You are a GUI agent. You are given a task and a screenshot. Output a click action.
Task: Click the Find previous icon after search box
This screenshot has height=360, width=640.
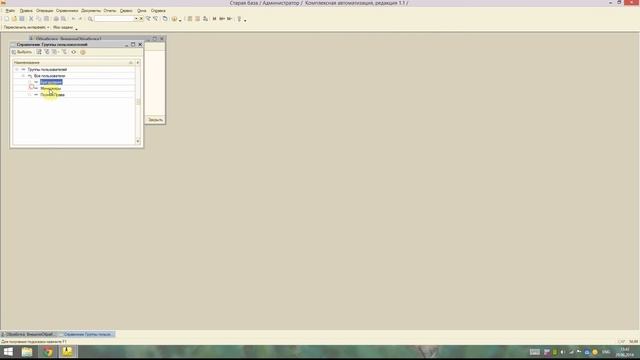point(156,19)
